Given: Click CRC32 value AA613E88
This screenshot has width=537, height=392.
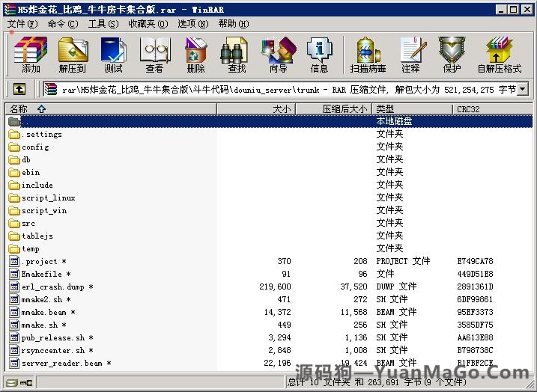Looking at the screenshot, I should click(x=475, y=337).
